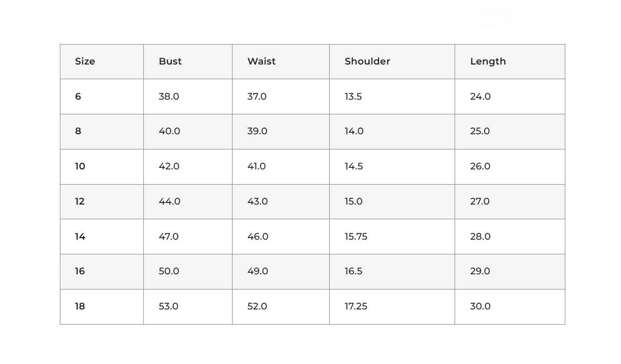621x364 pixels.
Task: Click the Length column header
Action: [x=488, y=61]
